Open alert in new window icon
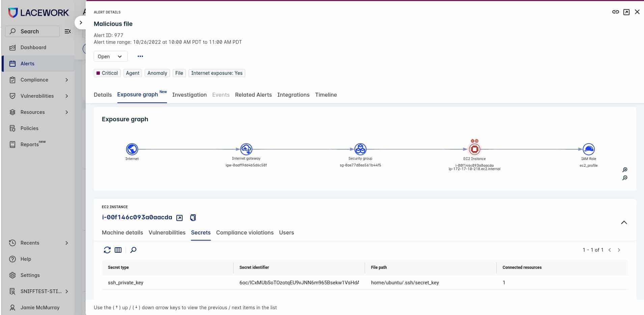The height and width of the screenshot is (315, 644). 626,12
